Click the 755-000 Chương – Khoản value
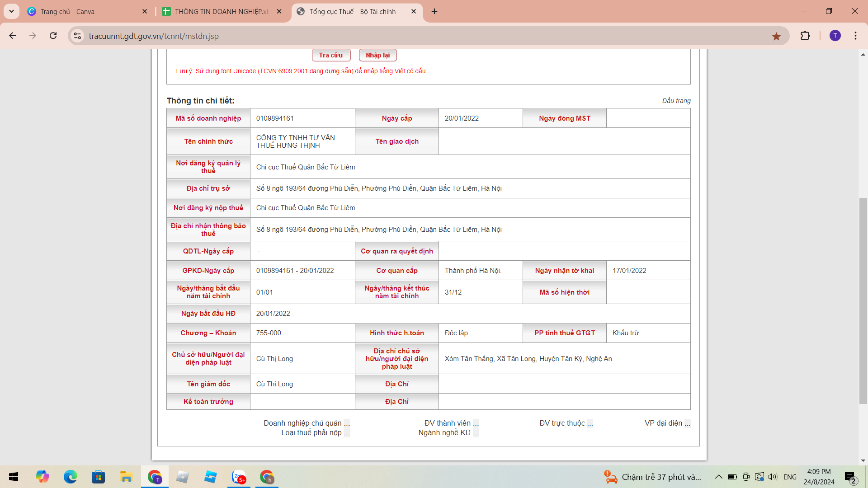 click(269, 333)
